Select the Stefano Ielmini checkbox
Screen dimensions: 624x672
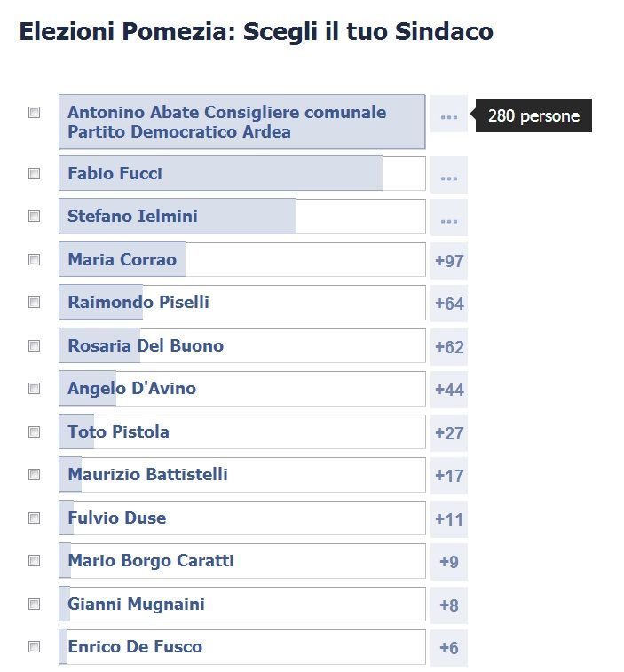[35, 216]
